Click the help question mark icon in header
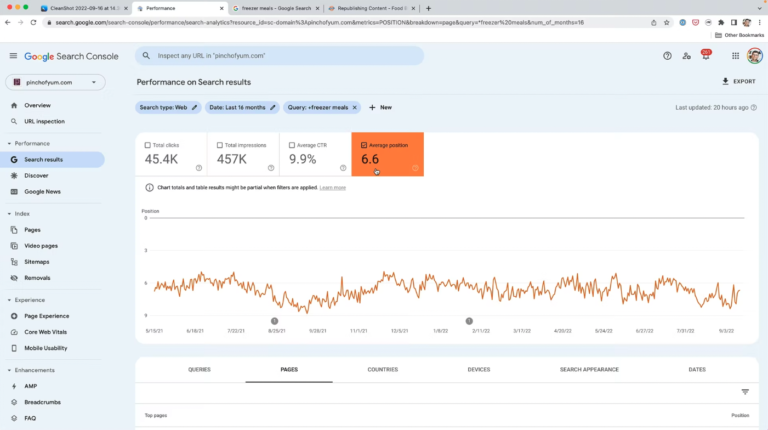Image resolution: width=768 pixels, height=430 pixels. (x=667, y=56)
